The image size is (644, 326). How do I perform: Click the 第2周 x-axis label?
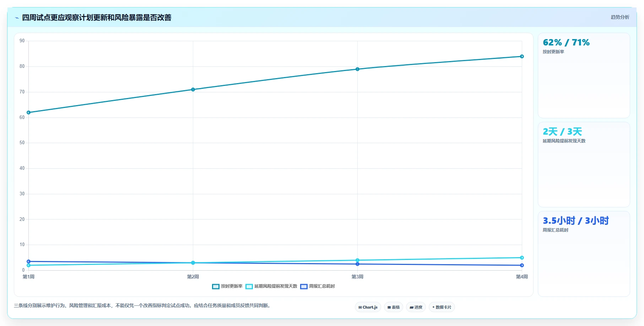pos(193,277)
